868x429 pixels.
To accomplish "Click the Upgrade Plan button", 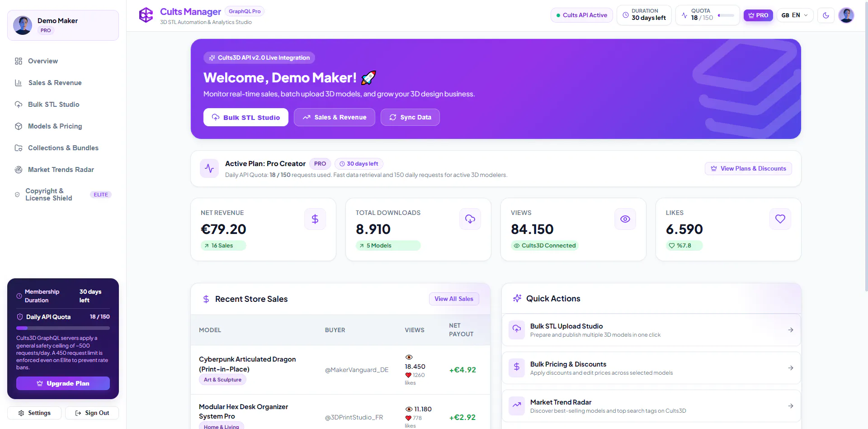I will (63, 383).
